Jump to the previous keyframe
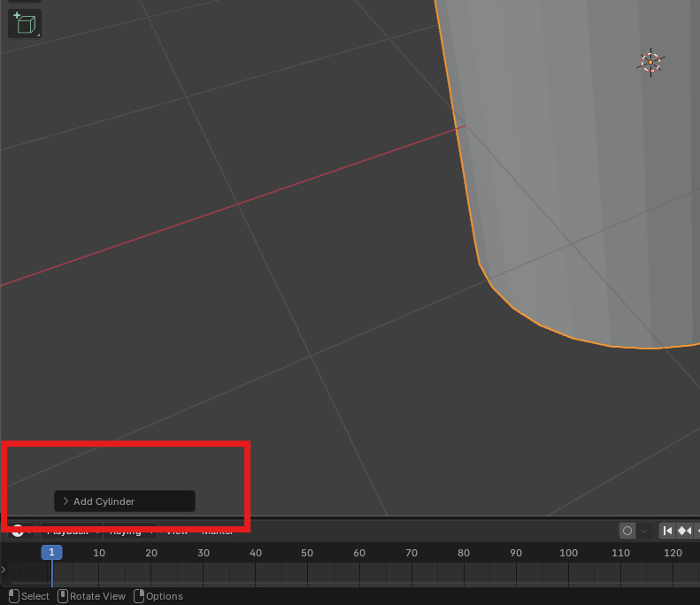The height and width of the screenshot is (605, 700). (x=684, y=531)
